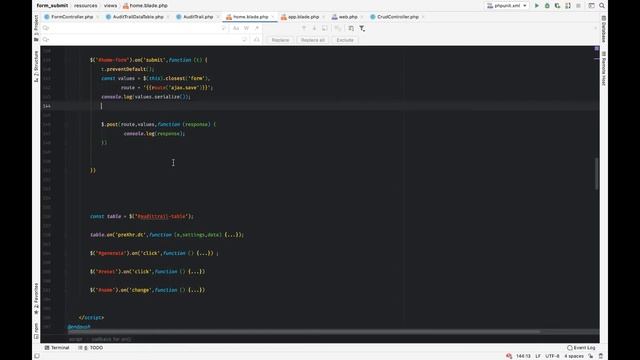
Task: Change file encoding UTF-8
Action: (x=552, y=356)
